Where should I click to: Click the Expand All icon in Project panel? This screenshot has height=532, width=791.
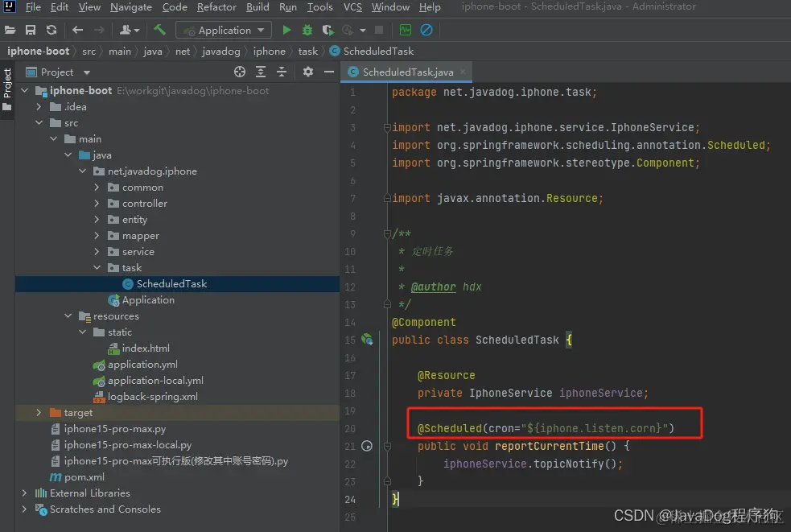[260, 72]
